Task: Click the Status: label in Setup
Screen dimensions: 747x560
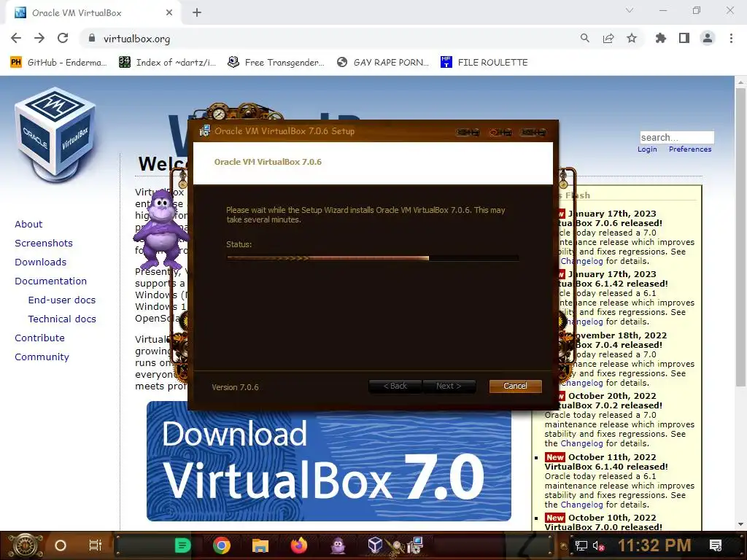Action: [x=239, y=245]
